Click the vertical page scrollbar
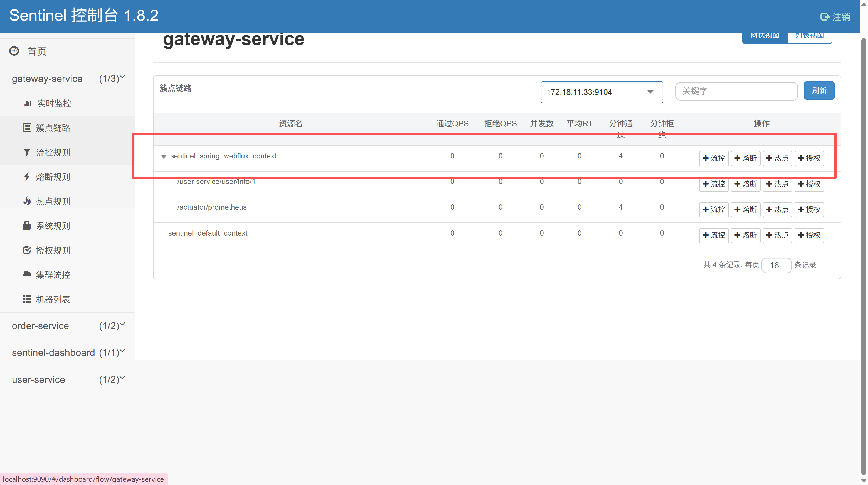This screenshot has width=868, height=485. 864,256
